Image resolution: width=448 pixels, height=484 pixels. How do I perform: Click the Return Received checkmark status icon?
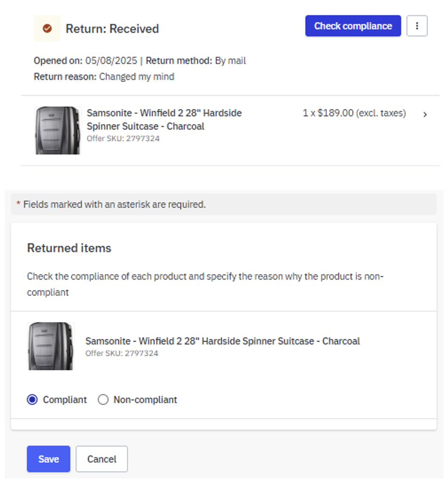pos(47,29)
